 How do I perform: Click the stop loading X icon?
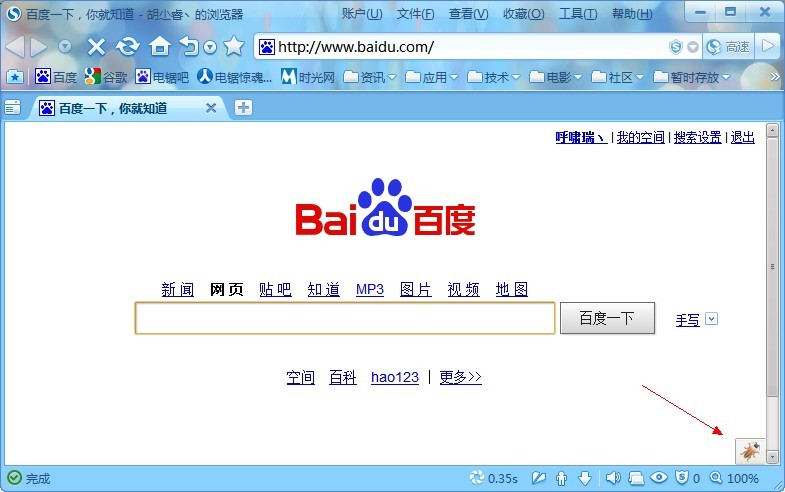point(96,47)
